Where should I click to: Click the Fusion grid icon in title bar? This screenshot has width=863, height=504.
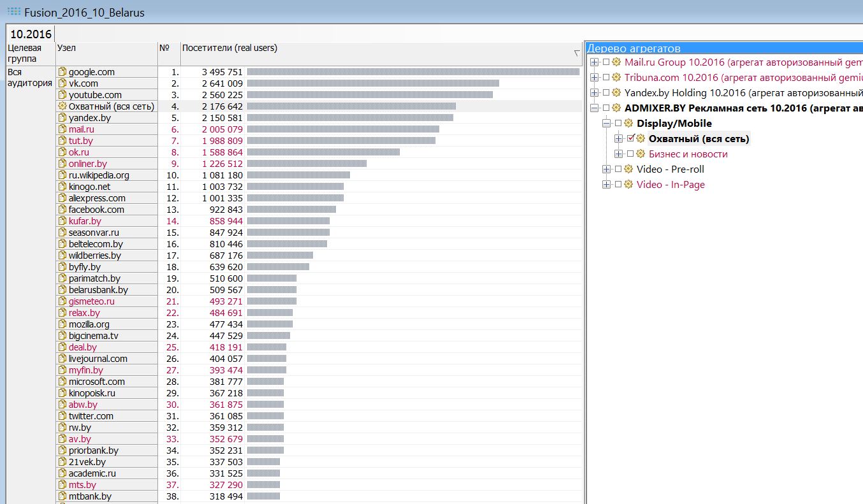pyautogui.click(x=13, y=11)
